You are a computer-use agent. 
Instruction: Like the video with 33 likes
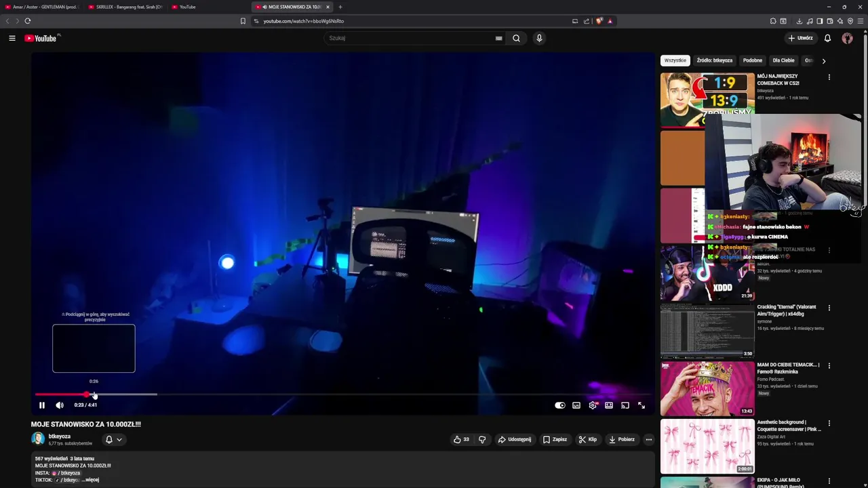pyautogui.click(x=461, y=439)
